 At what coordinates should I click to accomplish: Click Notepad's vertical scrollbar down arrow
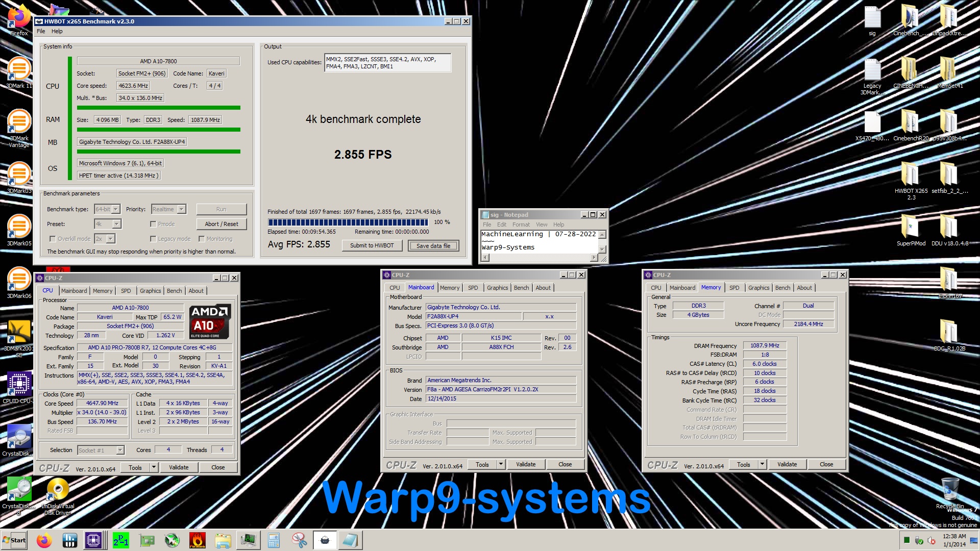pos(602,249)
